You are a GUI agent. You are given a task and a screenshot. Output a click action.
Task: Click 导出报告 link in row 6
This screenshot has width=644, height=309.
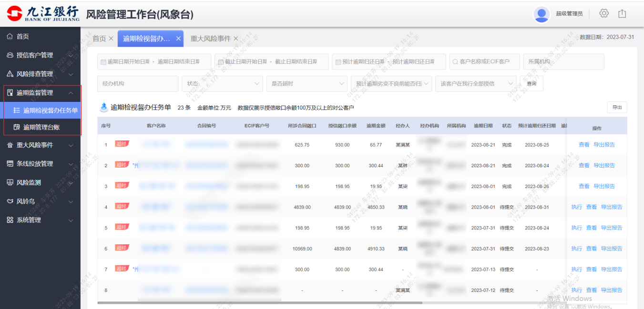612,249
